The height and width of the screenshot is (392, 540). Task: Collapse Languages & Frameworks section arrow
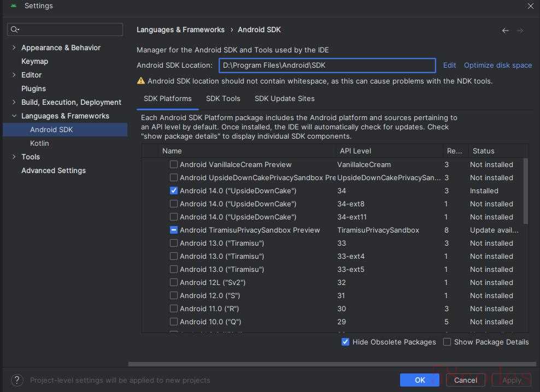click(x=14, y=116)
